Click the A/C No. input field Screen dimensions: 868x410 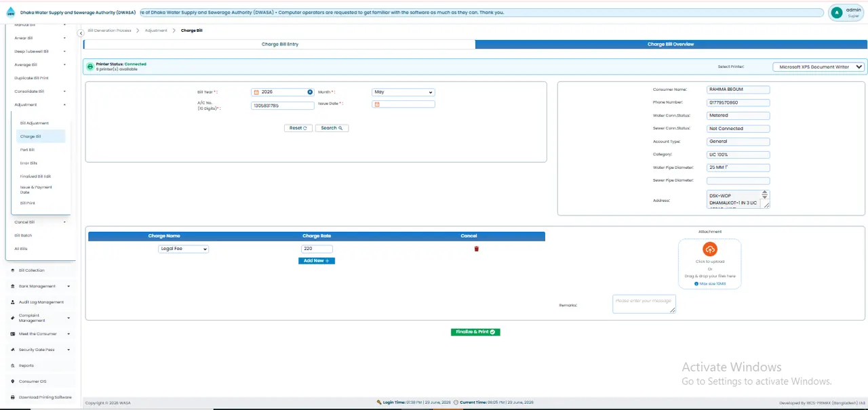pyautogui.click(x=283, y=105)
